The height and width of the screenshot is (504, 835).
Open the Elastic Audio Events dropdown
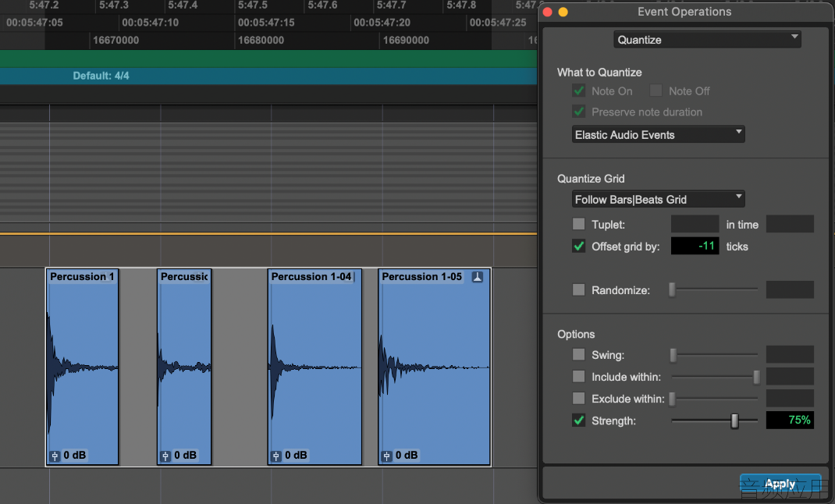point(658,135)
